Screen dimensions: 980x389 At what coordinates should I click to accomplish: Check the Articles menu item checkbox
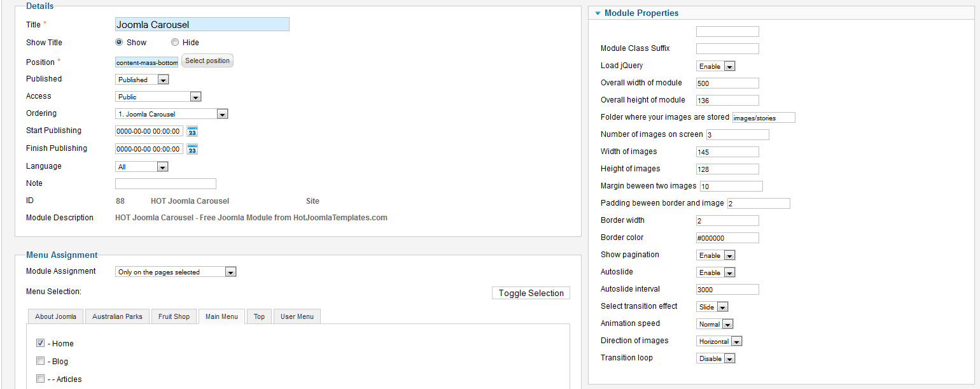(x=40, y=379)
